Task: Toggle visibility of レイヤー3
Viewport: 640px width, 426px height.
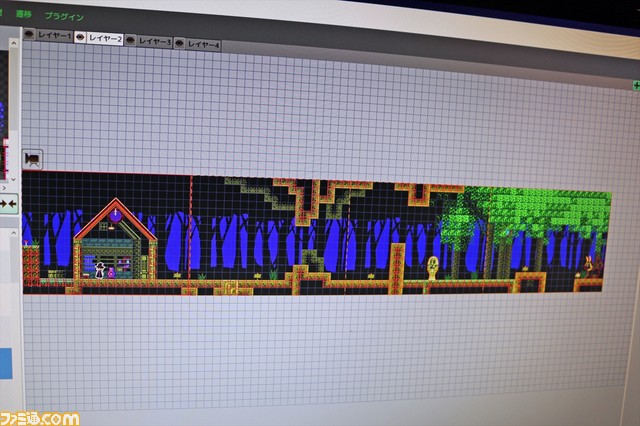Action: (130, 40)
